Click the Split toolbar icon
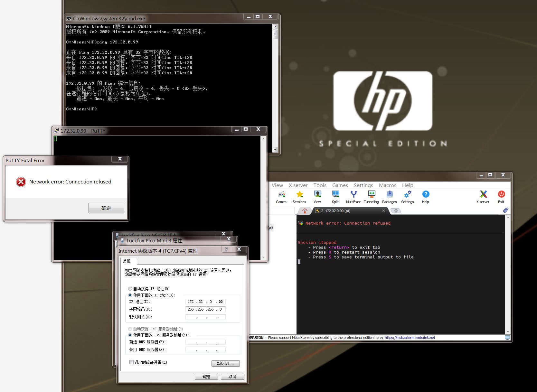The height and width of the screenshot is (392, 537). pyautogui.click(x=335, y=197)
